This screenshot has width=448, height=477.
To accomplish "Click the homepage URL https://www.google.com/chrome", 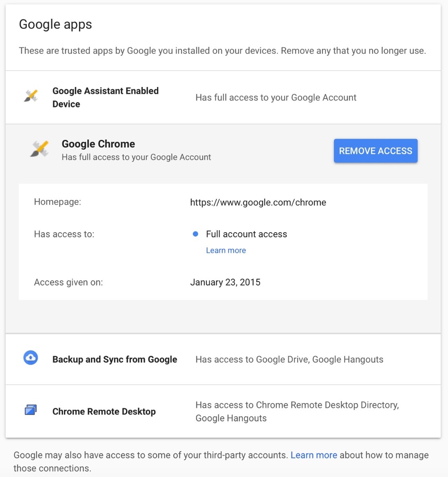I will 258,202.
